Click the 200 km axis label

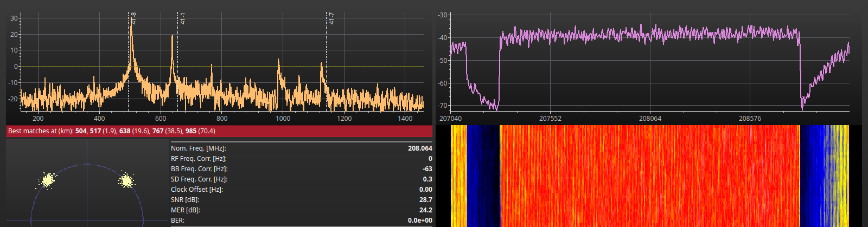click(38, 118)
